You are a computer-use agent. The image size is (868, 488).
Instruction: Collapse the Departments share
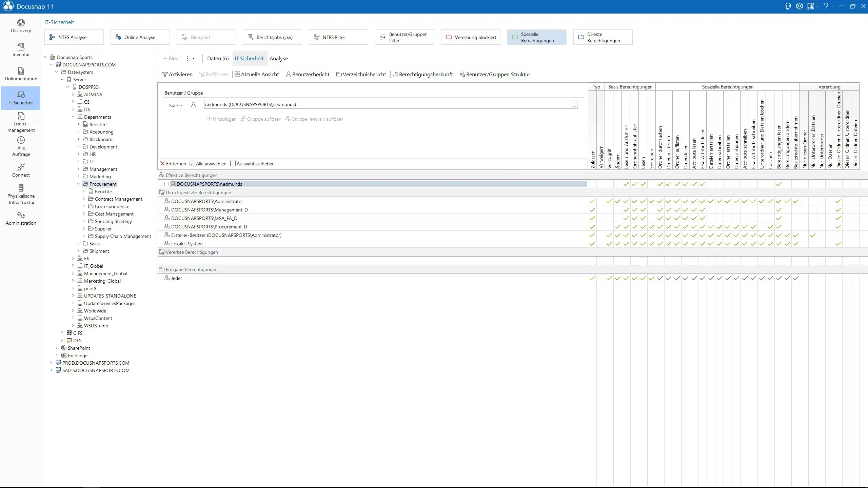pos(73,117)
